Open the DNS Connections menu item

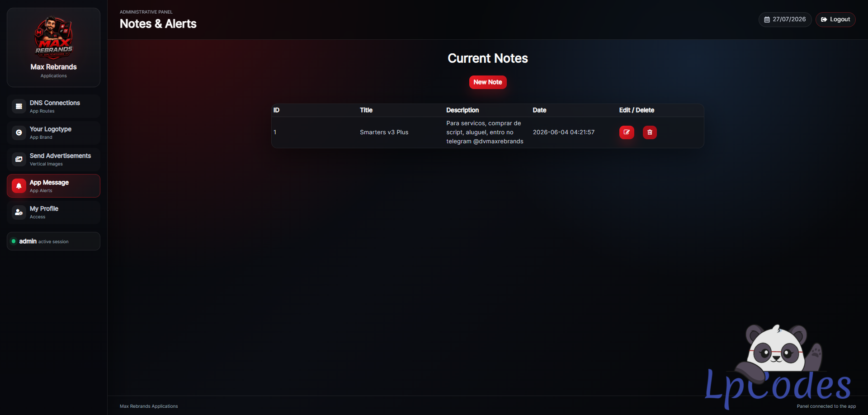53,106
